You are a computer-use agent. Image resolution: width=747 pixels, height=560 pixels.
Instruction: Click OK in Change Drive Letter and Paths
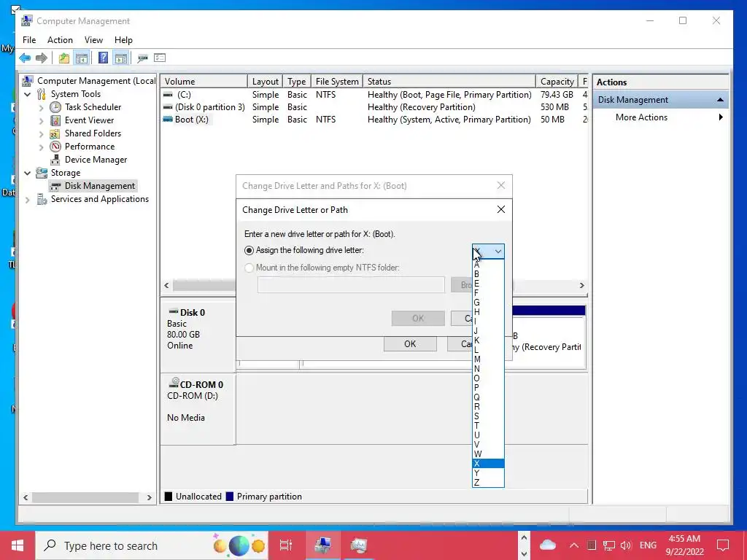pyautogui.click(x=410, y=344)
